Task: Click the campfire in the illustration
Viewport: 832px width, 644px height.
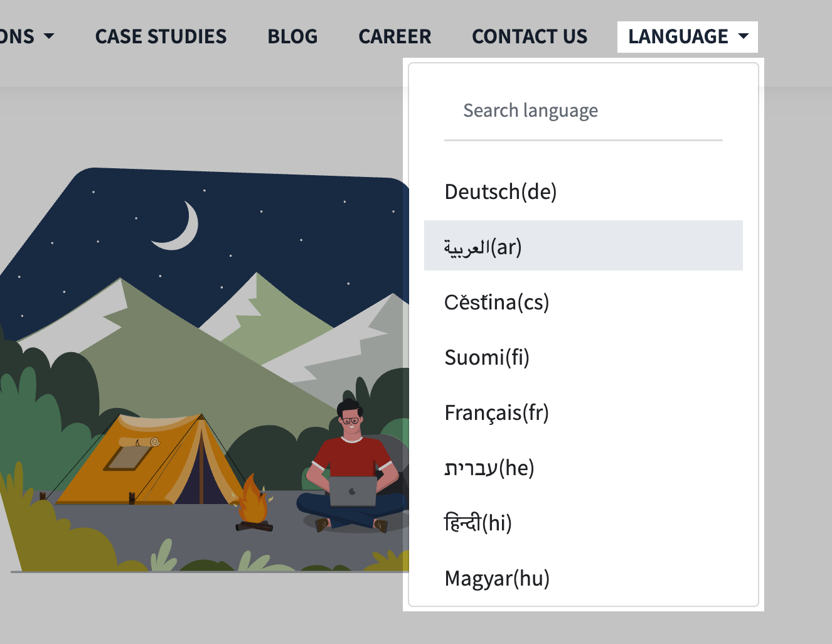Action: [x=253, y=503]
